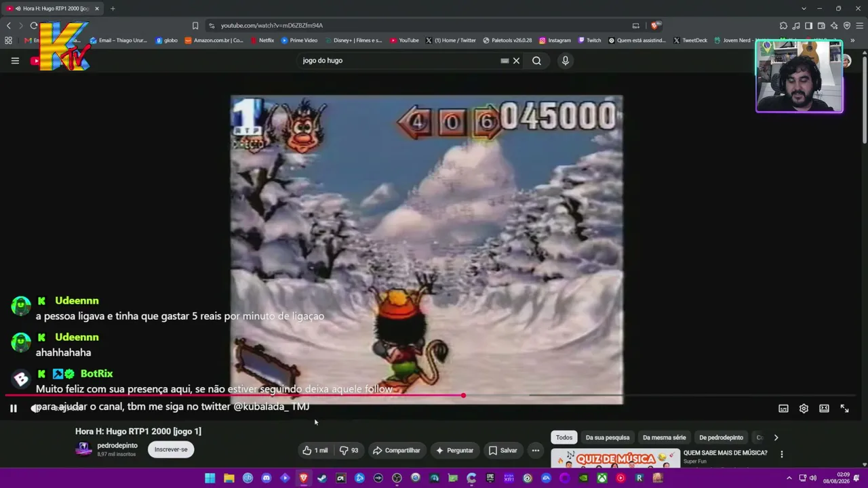The width and height of the screenshot is (868, 488).
Task: Open the Brave Shields lion icon
Action: point(654,26)
